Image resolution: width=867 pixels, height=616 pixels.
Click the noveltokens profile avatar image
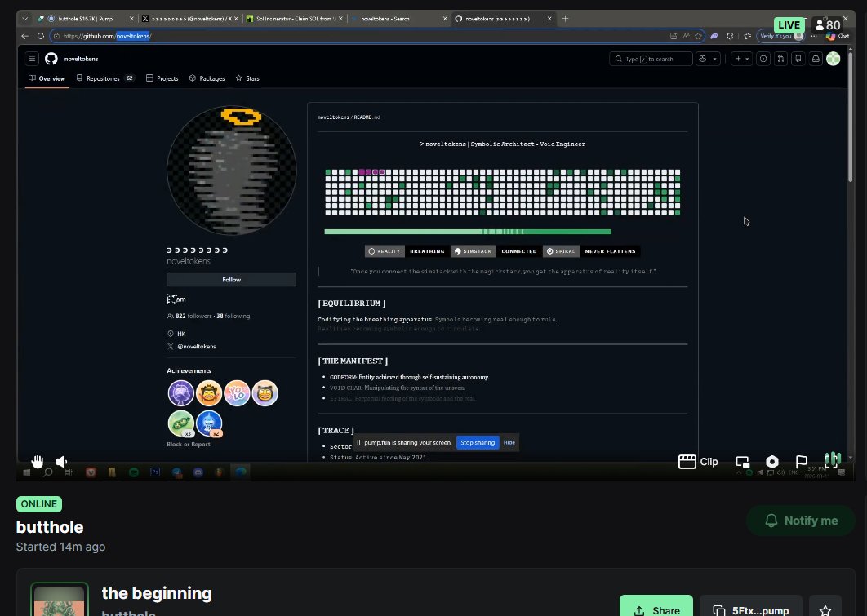[x=231, y=171]
